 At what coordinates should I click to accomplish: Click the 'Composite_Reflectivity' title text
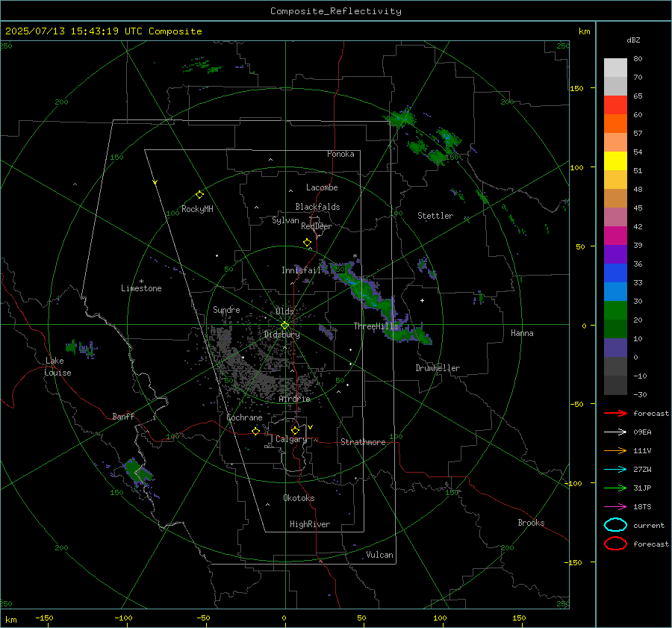[x=336, y=11]
